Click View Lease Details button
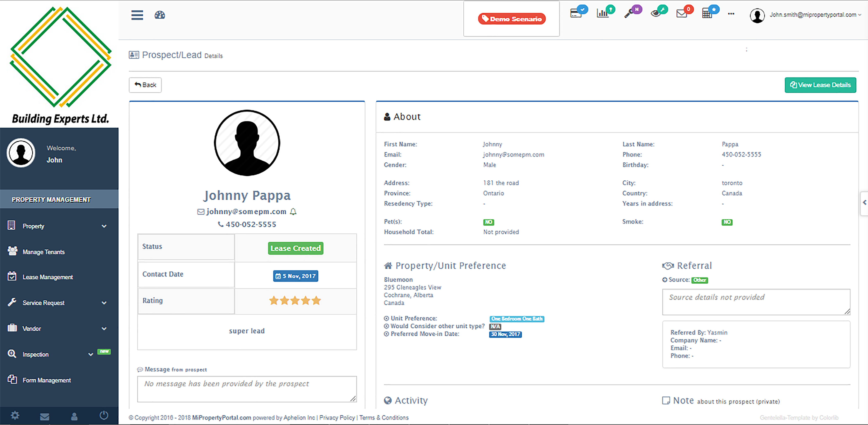Screen dimensions: 868x425 click(820, 85)
